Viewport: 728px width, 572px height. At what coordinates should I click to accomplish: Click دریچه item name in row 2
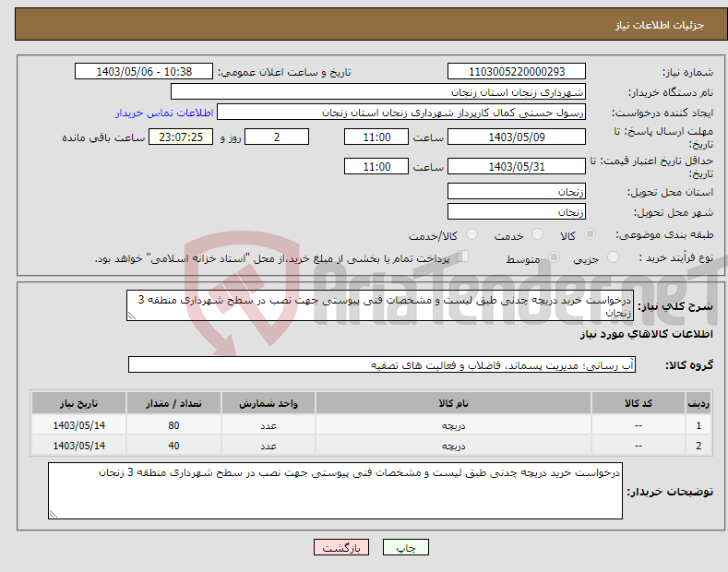coord(453,446)
